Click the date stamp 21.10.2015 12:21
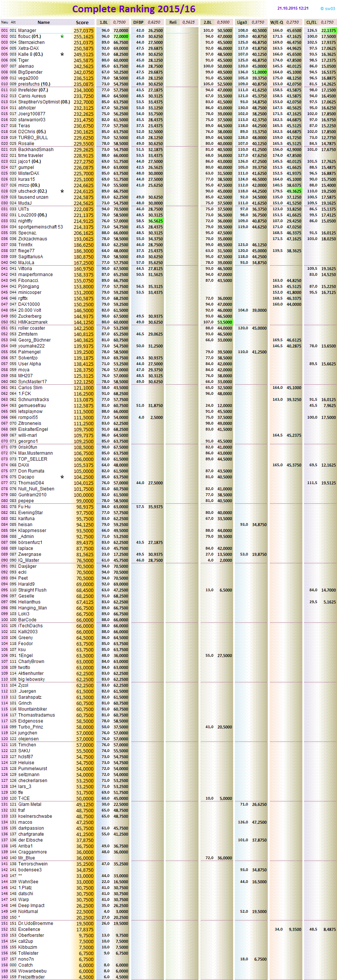Image resolution: width=337 pixels, height=980 pixels. click(x=293, y=8)
